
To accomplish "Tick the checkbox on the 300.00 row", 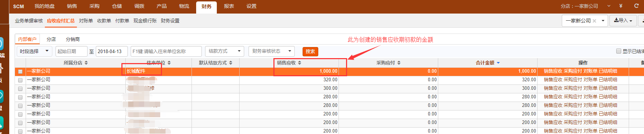I will [20, 89].
